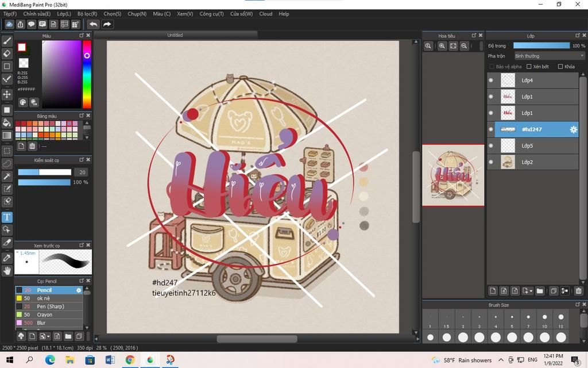The height and width of the screenshot is (368, 588).
Task: Click the cloud save toolbar icon
Action: 9,24
